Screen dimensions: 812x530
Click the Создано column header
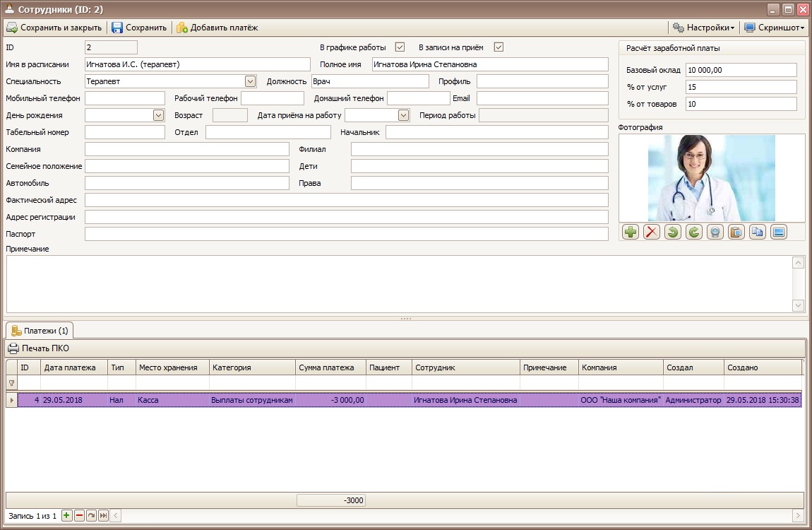763,367
